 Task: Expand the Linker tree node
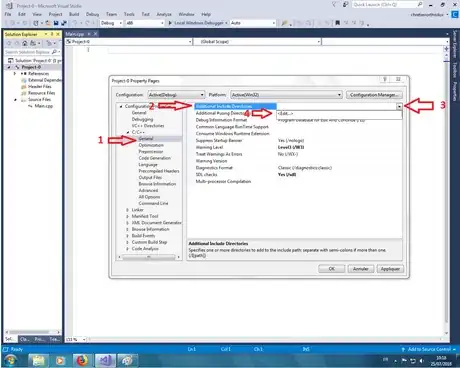pyautogui.click(x=127, y=210)
